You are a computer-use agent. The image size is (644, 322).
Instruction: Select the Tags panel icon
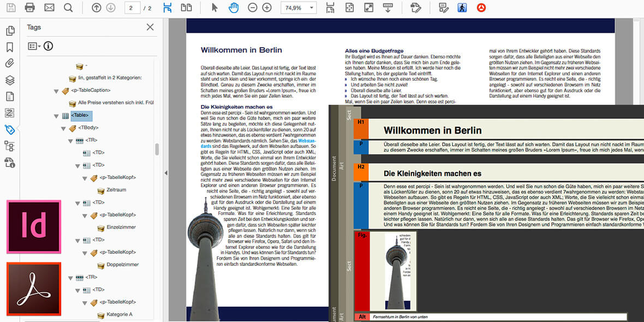click(x=11, y=130)
